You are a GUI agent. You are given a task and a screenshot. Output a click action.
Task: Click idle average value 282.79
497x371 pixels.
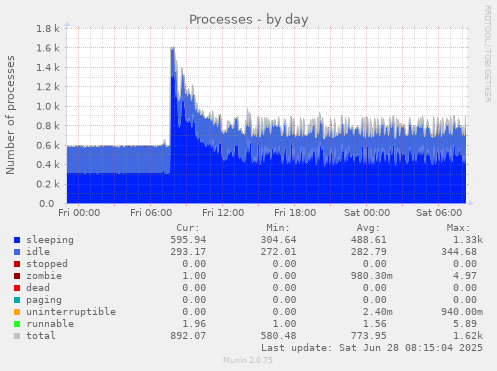pyautogui.click(x=368, y=252)
